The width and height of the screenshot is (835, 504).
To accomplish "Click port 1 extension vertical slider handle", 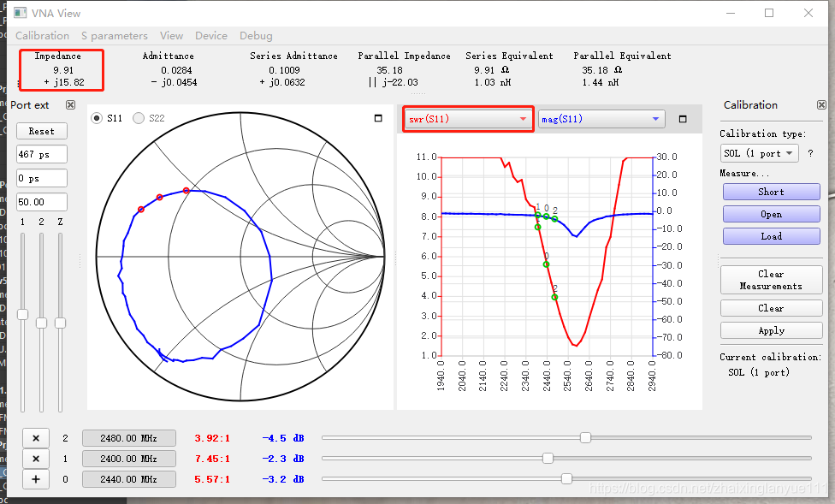I will [x=22, y=314].
